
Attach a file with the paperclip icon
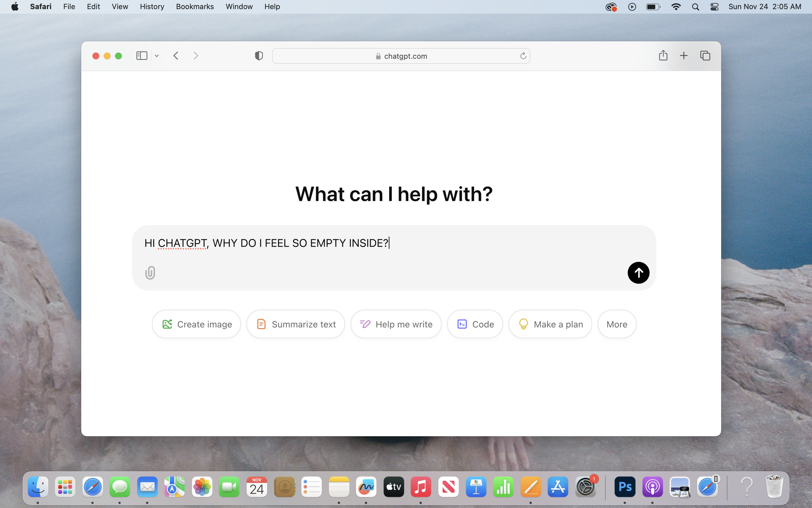[150, 272]
